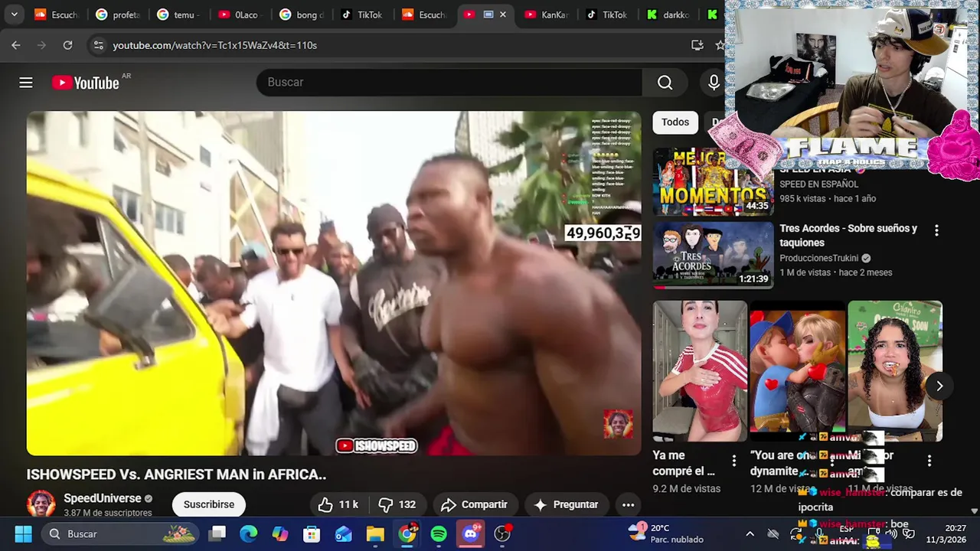Like the video with 11 k likes

[338, 504]
